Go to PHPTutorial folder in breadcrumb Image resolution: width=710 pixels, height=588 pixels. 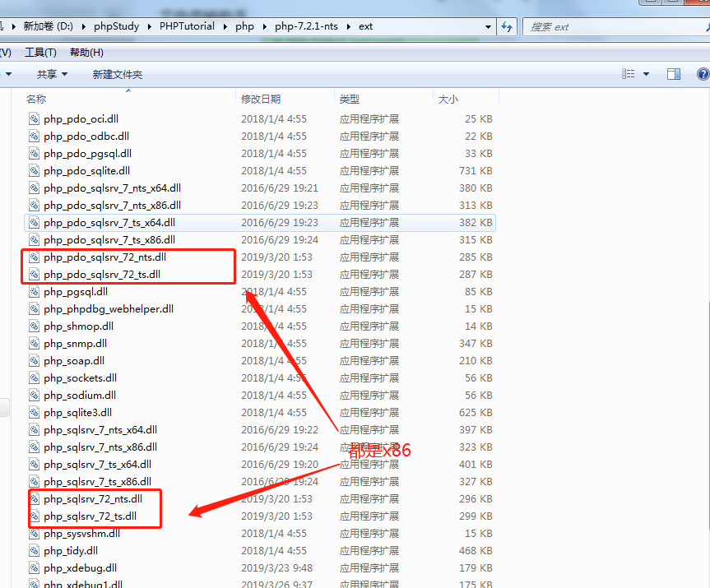click(187, 26)
